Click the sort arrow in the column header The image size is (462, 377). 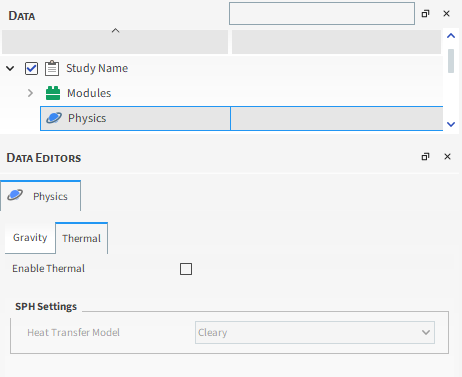[115, 31]
